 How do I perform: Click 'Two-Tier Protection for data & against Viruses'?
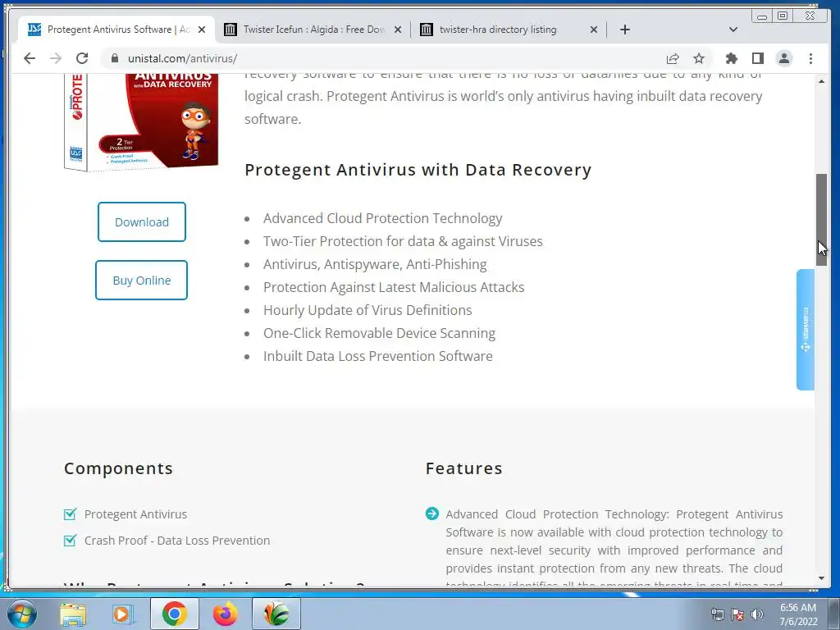pyautogui.click(x=403, y=242)
